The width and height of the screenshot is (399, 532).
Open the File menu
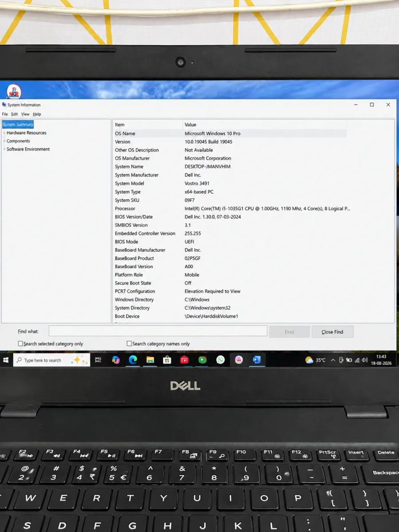click(5, 114)
